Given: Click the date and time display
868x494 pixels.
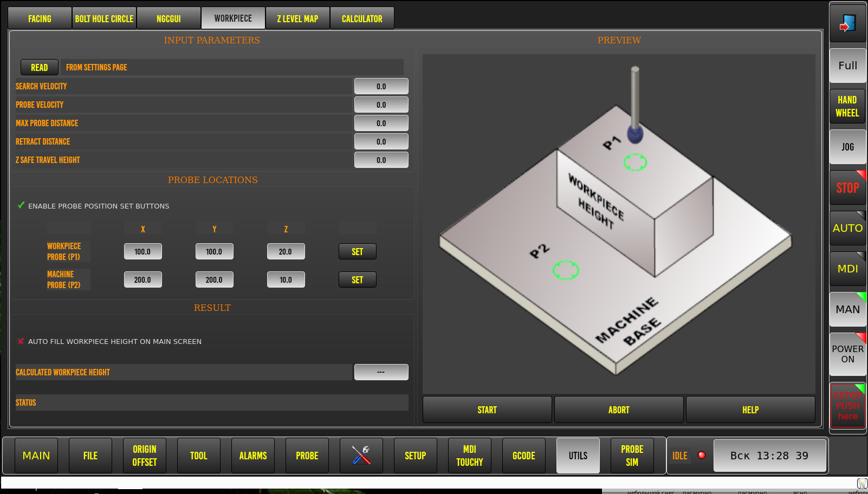Looking at the screenshot, I should [769, 456].
